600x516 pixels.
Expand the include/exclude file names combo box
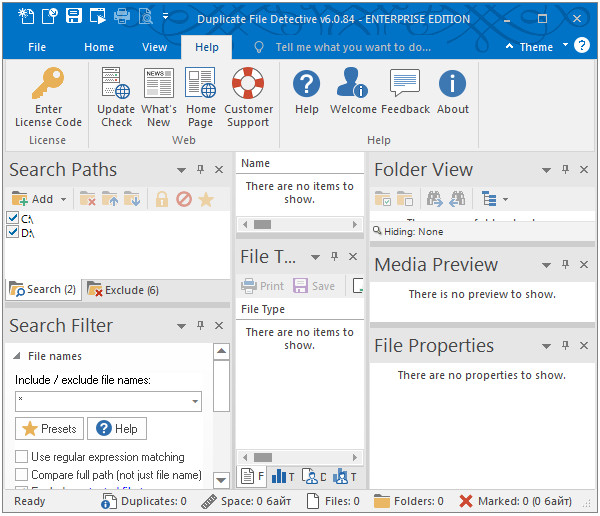coord(195,401)
